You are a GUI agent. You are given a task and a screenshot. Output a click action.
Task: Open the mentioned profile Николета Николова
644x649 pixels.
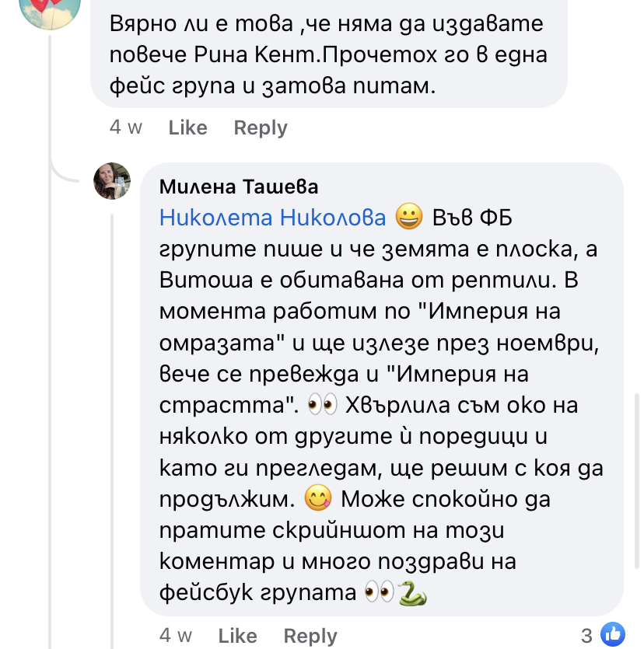click(272, 218)
